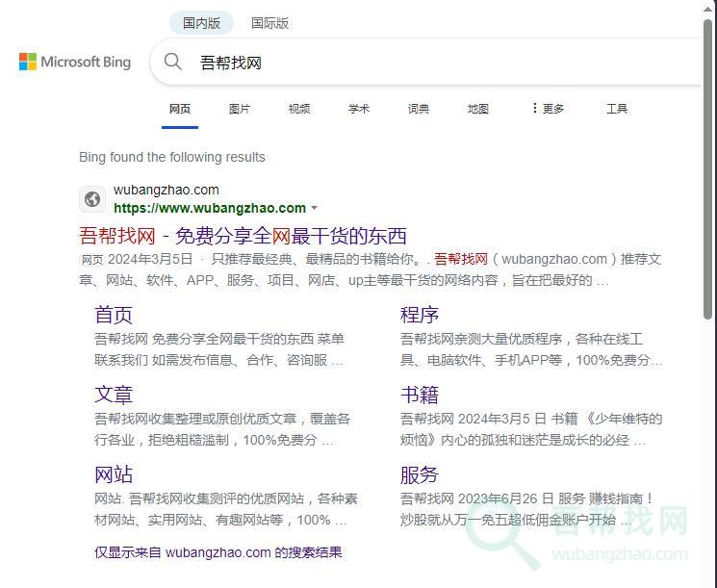
Task: Click inside the search box with 吾帮找网
Action: (x=433, y=63)
